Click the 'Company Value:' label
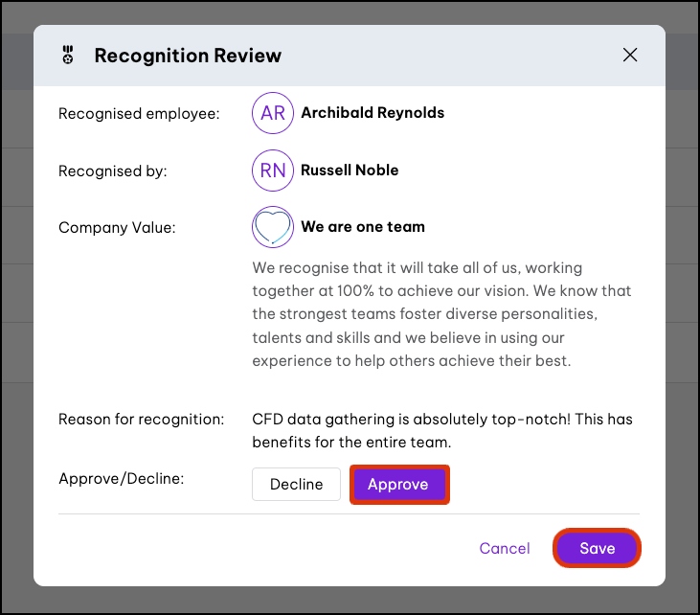Screen dimensions: 700x615 click(x=118, y=228)
